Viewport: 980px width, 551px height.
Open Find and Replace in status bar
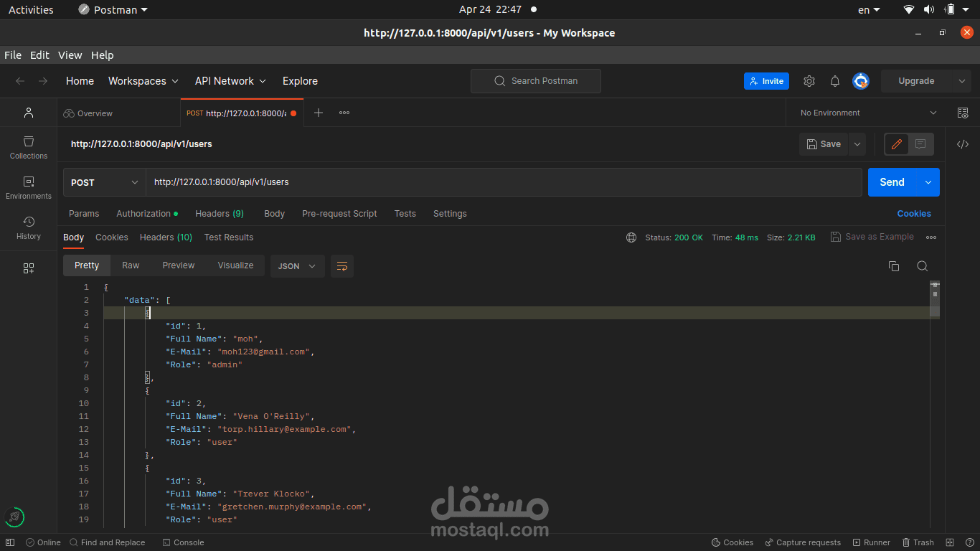point(107,542)
